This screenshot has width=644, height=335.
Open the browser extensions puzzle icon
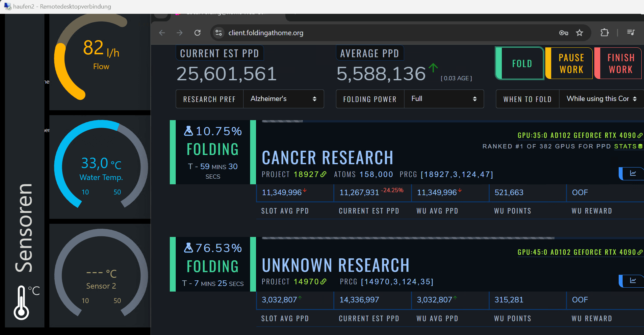click(x=605, y=33)
